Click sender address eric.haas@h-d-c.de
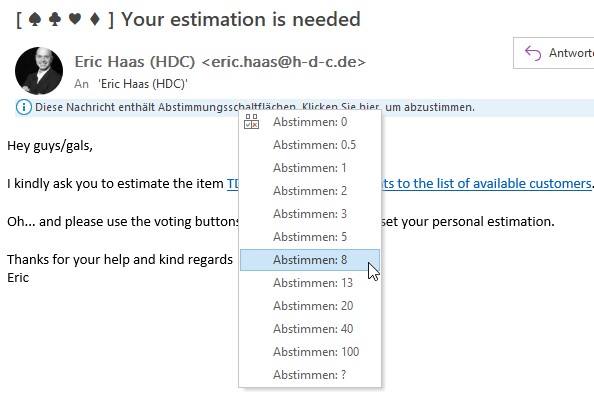Viewport: 594px width, 419px height. (x=284, y=62)
